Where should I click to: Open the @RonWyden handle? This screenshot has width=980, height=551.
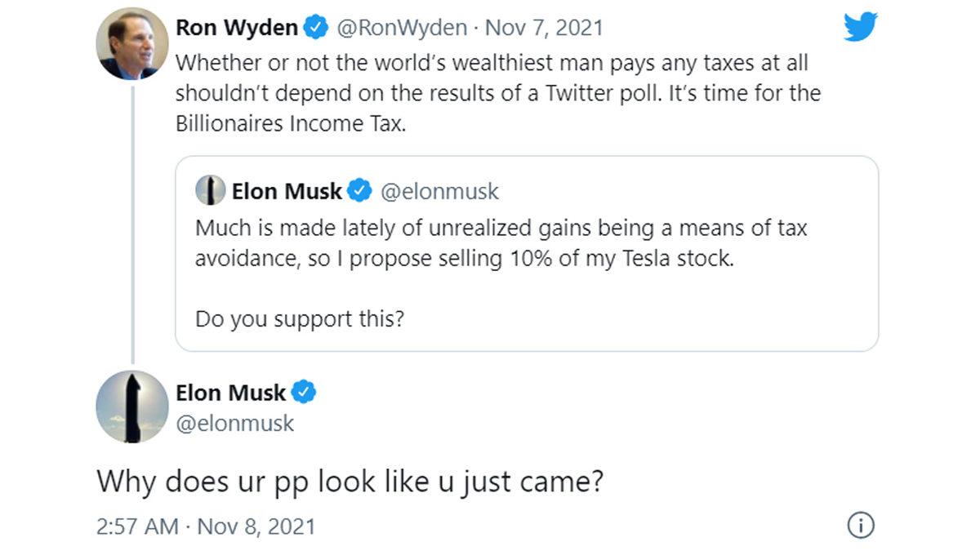click(x=400, y=26)
